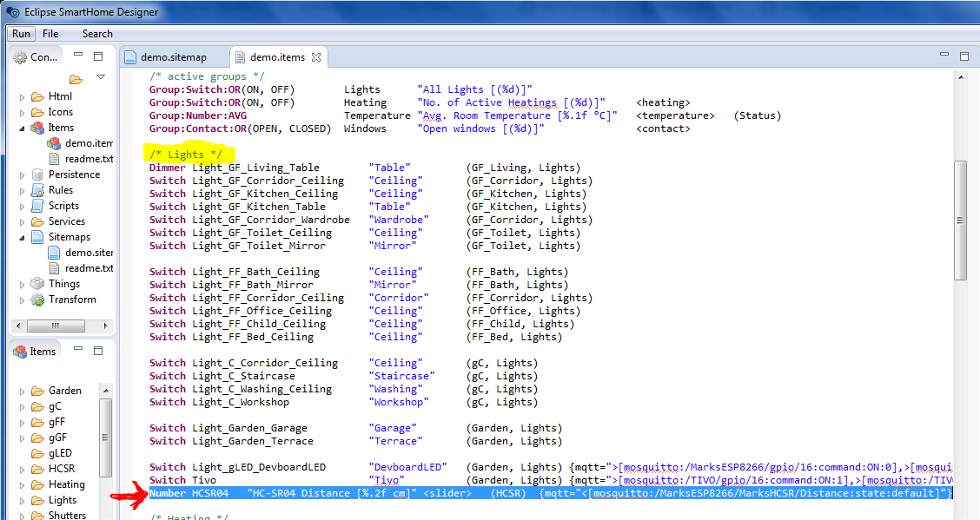
Task: Select the demo.items editor tab
Action: pos(277,57)
